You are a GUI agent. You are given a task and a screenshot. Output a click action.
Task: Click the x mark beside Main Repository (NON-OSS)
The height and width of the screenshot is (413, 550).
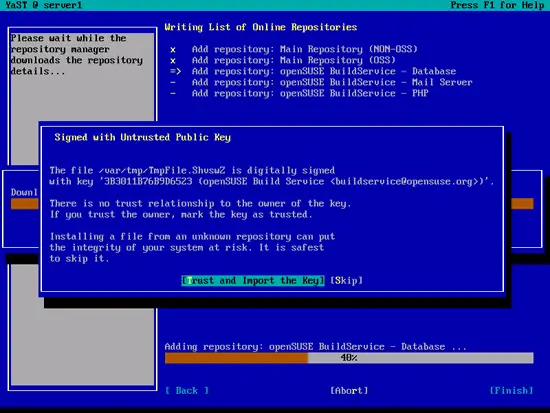click(173, 49)
